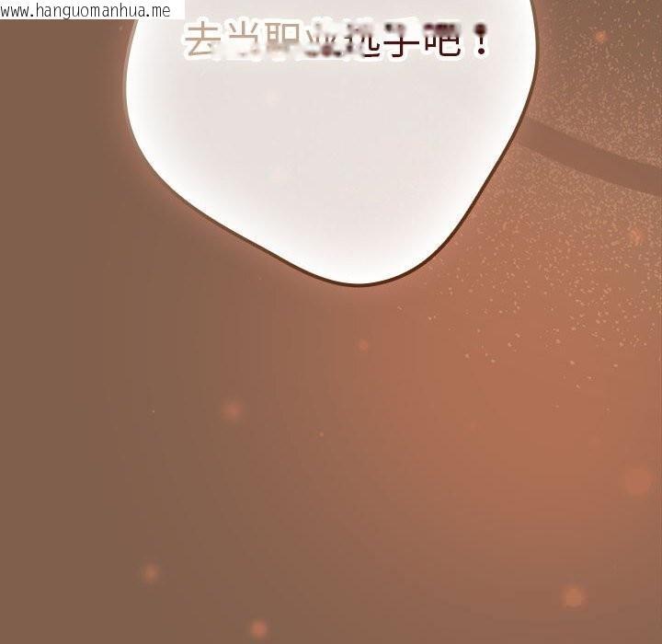Click the faint light spot left of the bubble tip
662x644 pixels.
(x=231, y=409)
